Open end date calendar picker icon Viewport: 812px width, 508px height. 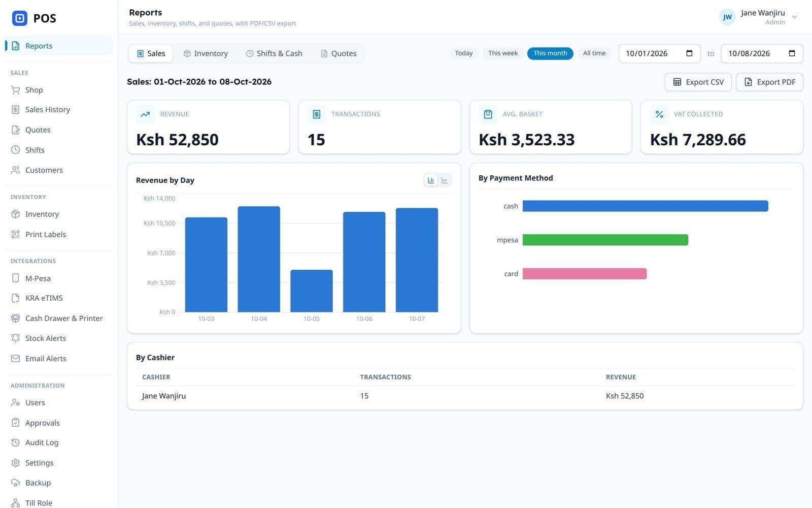tap(792, 53)
